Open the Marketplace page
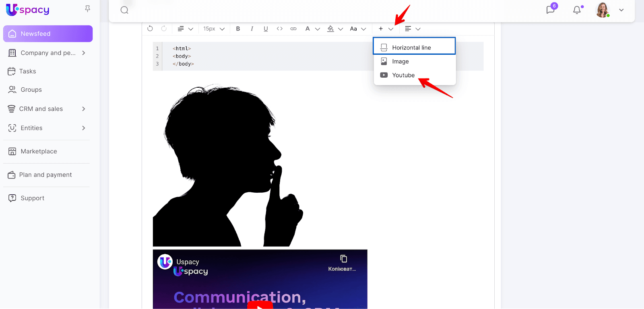Viewport: 644px width, 309px height. tap(39, 151)
